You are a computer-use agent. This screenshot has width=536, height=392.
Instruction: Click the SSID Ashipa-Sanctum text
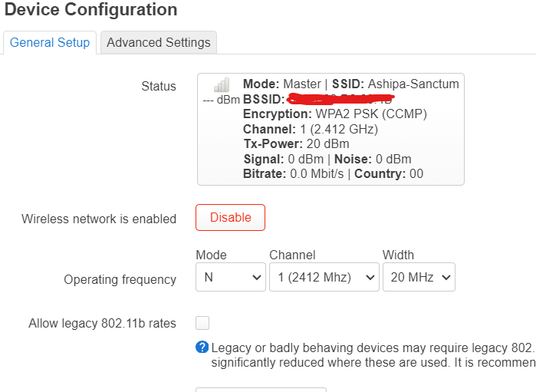coord(396,84)
